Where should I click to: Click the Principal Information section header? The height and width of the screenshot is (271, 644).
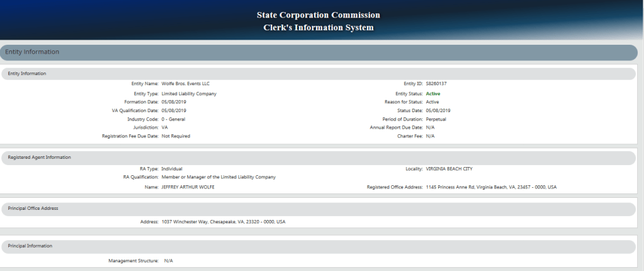point(30,246)
